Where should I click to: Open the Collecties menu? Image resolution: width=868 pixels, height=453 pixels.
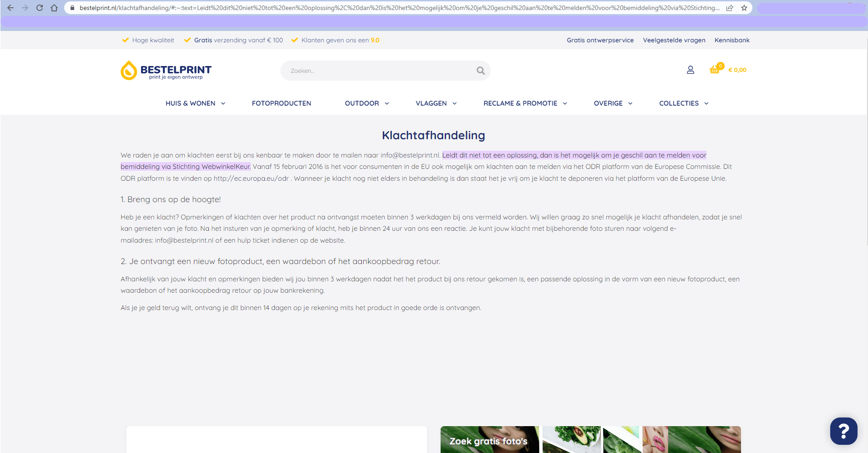pos(683,103)
